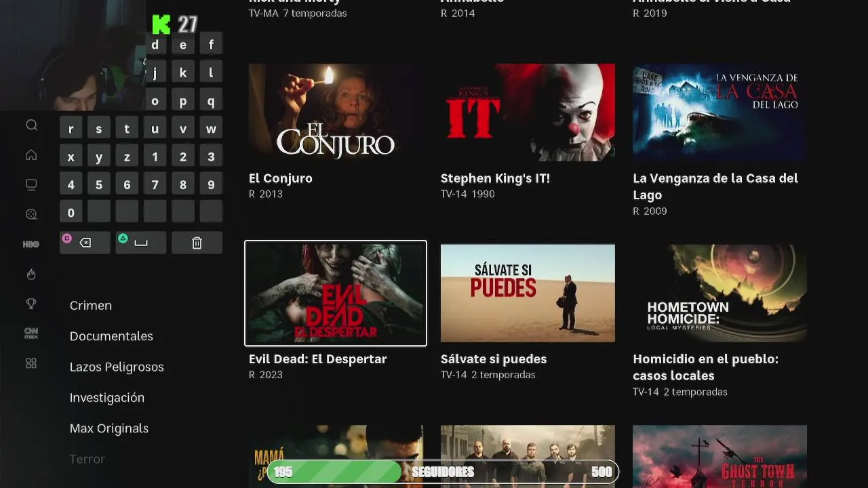Viewport: 868px width, 488px height.
Task: Select letter f on the keyboard
Action: point(211,45)
